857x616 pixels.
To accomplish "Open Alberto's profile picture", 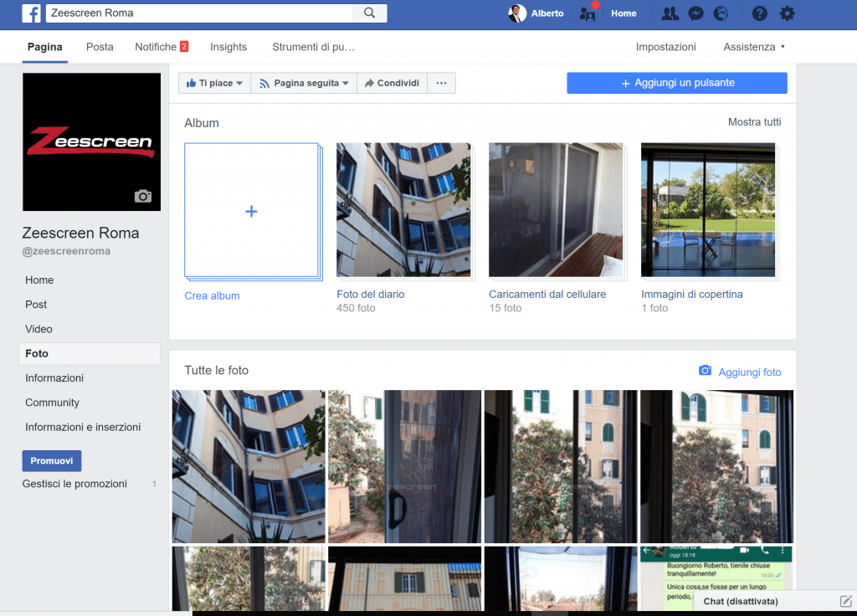I will point(517,13).
